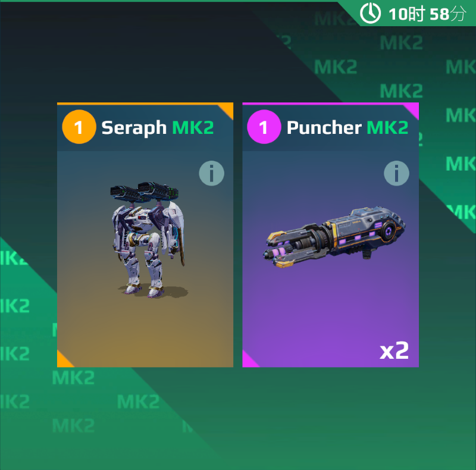Click the green MK2 label on Seraph card
The height and width of the screenshot is (470, 476).
[193, 127]
